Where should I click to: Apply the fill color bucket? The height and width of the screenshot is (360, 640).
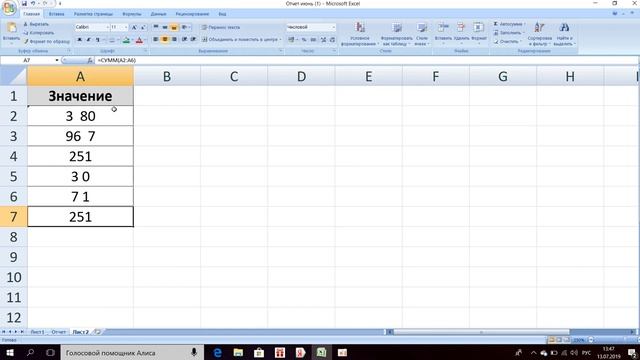(x=126, y=40)
